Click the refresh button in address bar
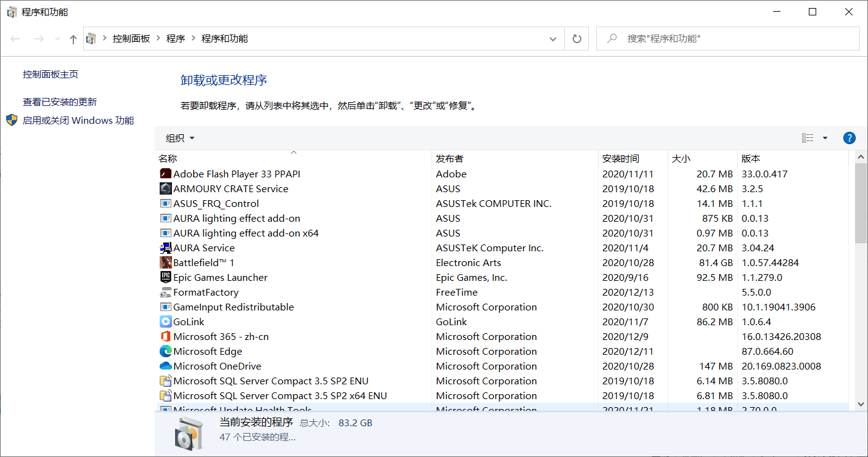868x457 pixels. (x=576, y=39)
